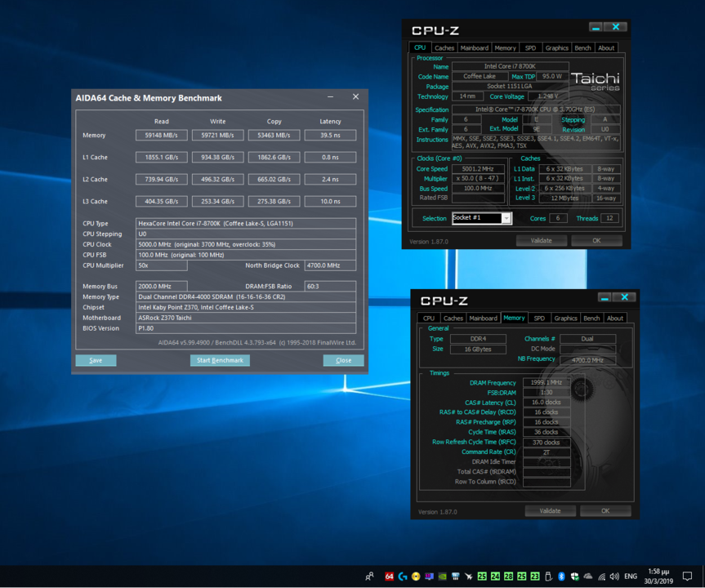The height and width of the screenshot is (588, 705).
Task: Select Mainboard tab in top CPU-Z window
Action: (474, 47)
